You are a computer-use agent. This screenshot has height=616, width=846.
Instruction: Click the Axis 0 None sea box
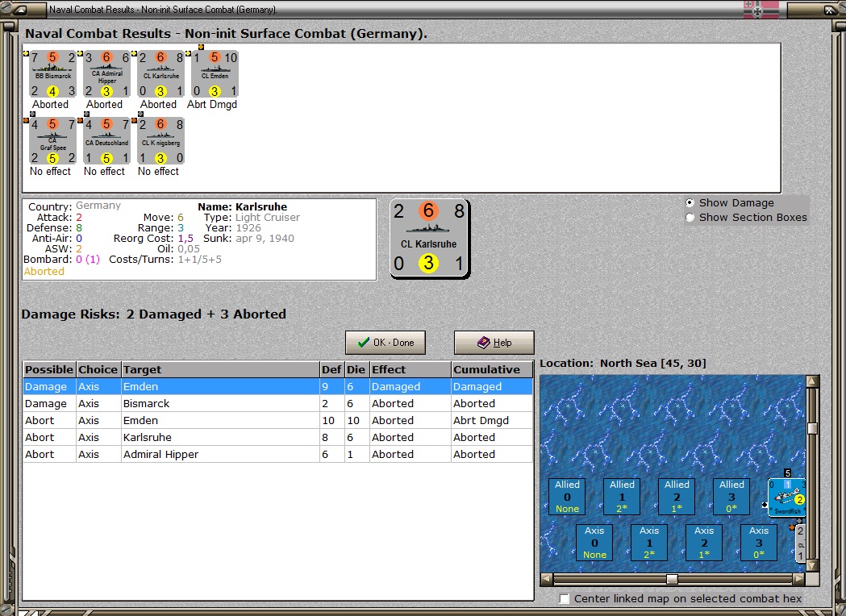pos(594,543)
